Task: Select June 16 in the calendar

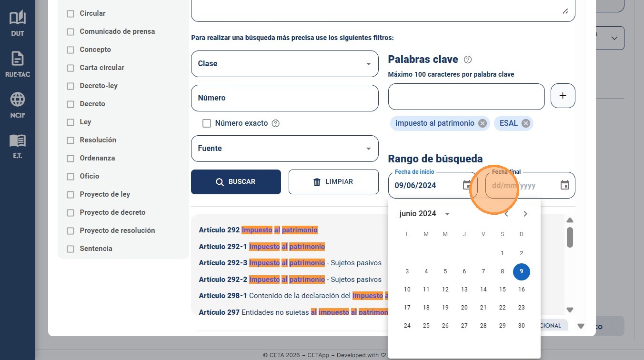Action: (x=522, y=290)
